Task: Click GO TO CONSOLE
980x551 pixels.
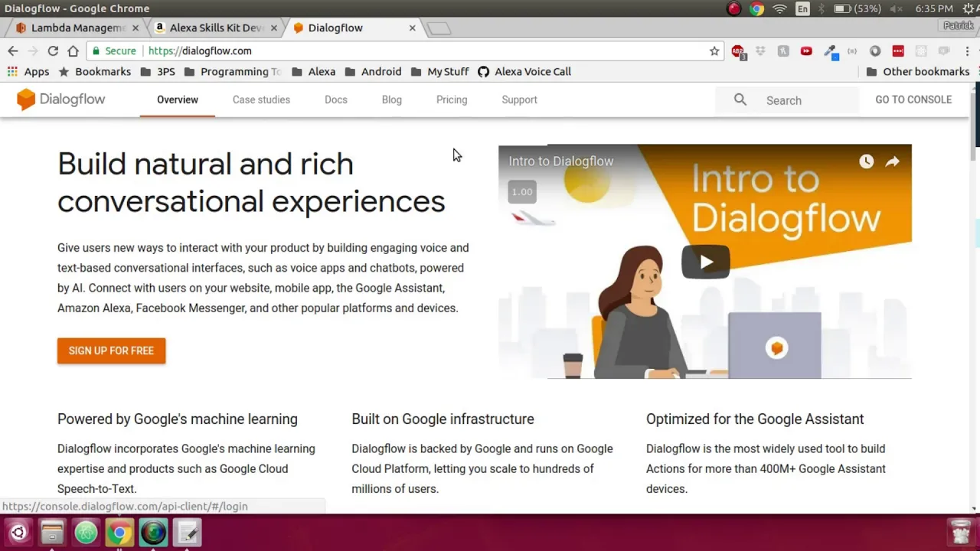Action: [913, 99]
